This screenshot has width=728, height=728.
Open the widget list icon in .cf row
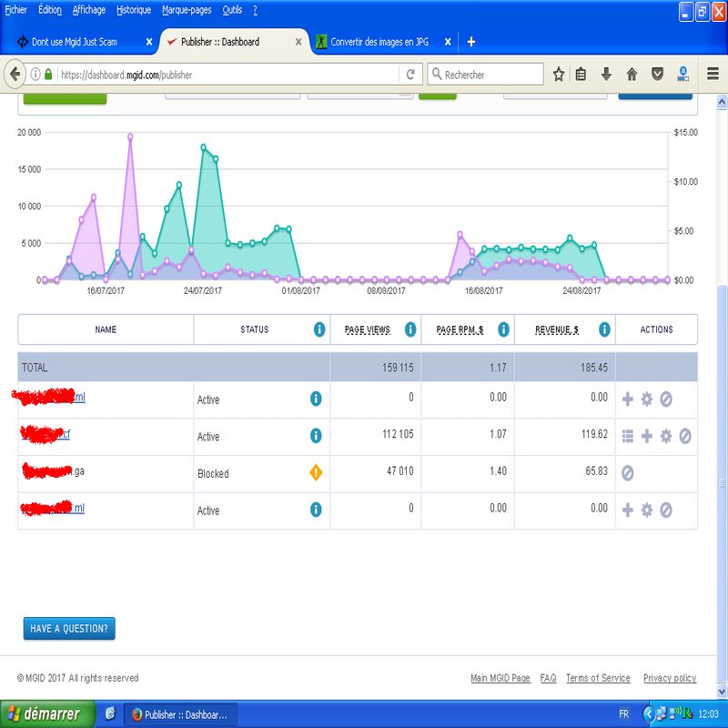click(x=628, y=436)
